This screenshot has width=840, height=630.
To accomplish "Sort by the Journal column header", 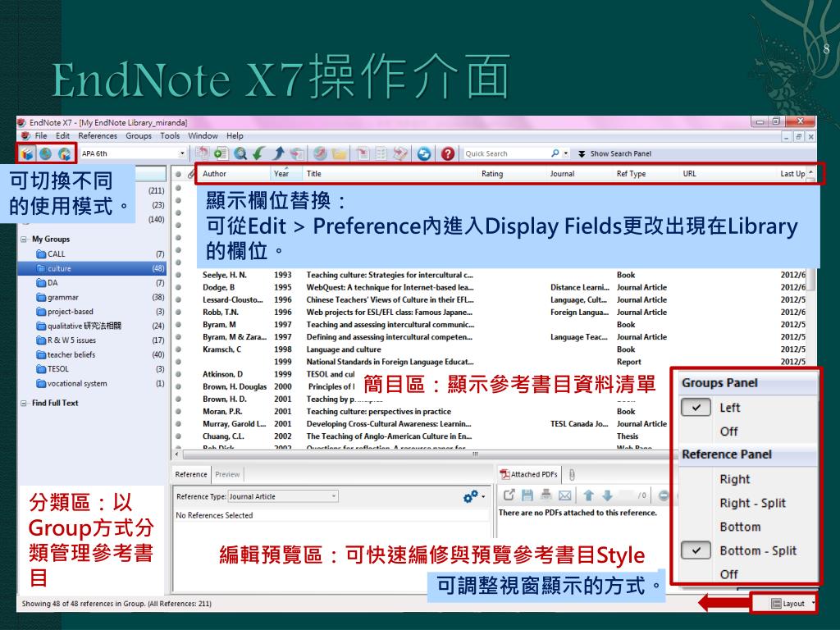I will click(580, 174).
